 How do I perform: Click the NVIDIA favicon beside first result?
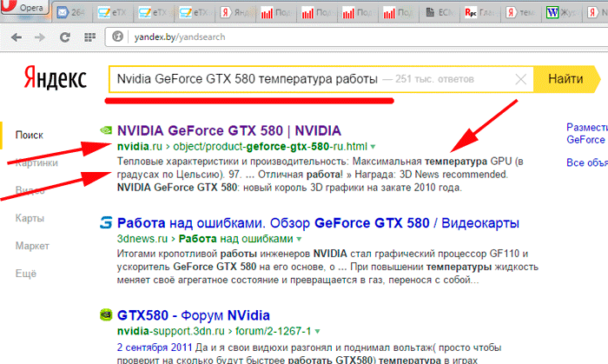click(106, 130)
